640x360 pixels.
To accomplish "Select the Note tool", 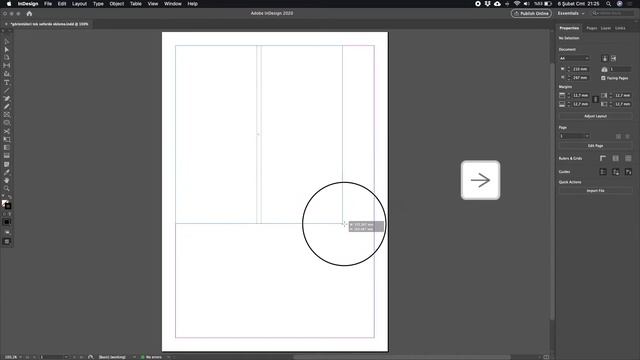I will [7, 164].
